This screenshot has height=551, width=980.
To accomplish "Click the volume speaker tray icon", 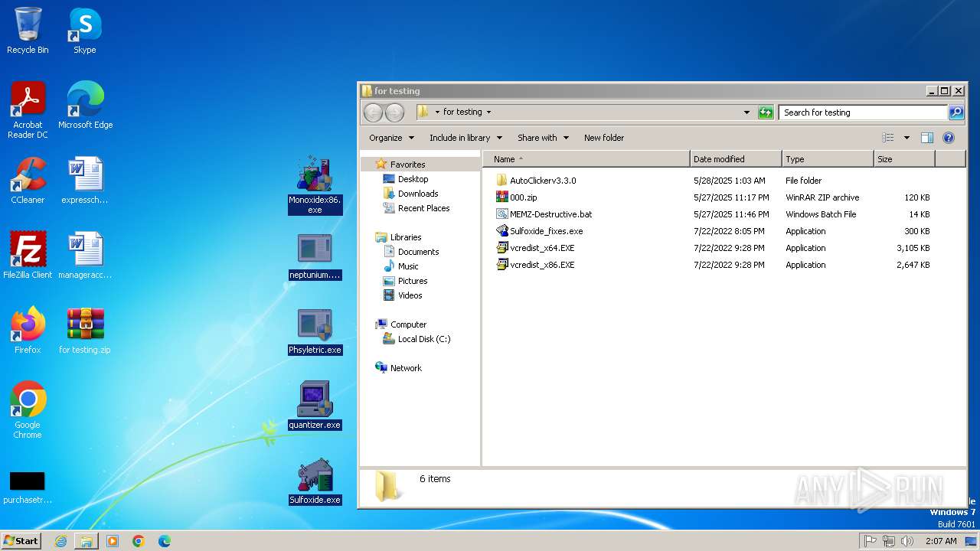I will 907,541.
